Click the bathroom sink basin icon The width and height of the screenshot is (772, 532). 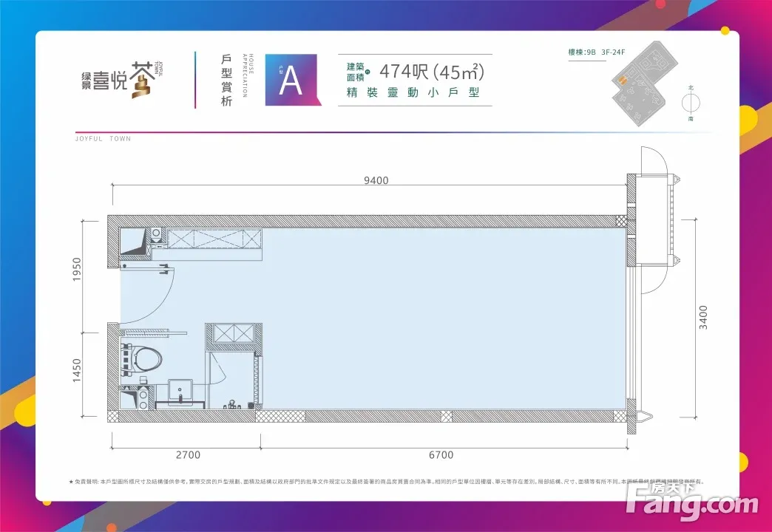[180, 390]
